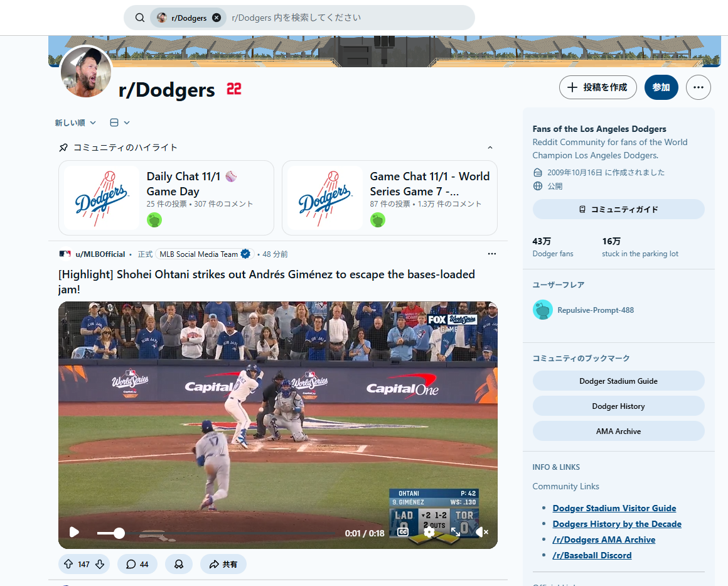Upvote the MLBOfficial highlight post
Screen dimensions: 728x586
tap(68, 564)
